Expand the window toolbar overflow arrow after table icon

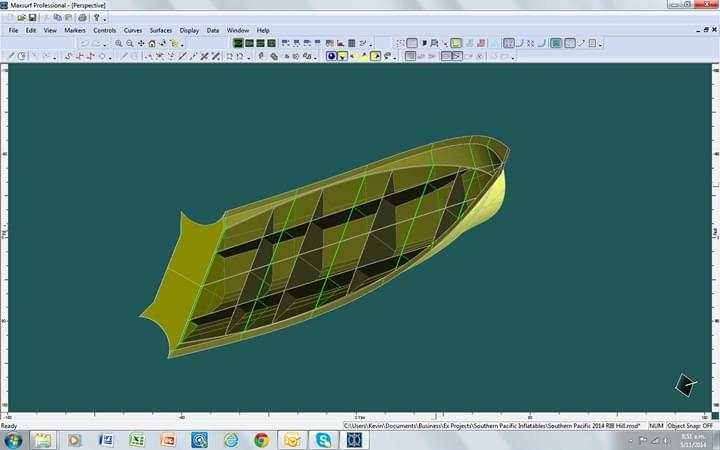(371, 45)
